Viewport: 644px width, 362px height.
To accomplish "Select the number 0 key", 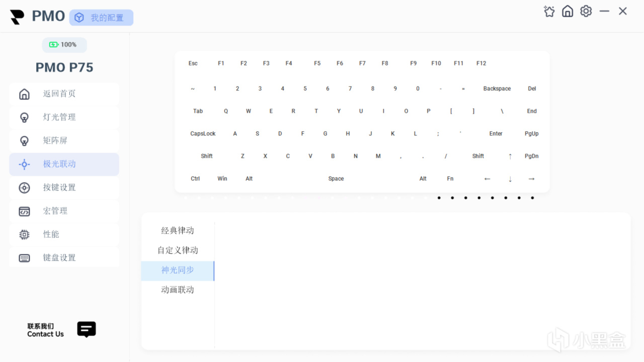I will pos(418,88).
